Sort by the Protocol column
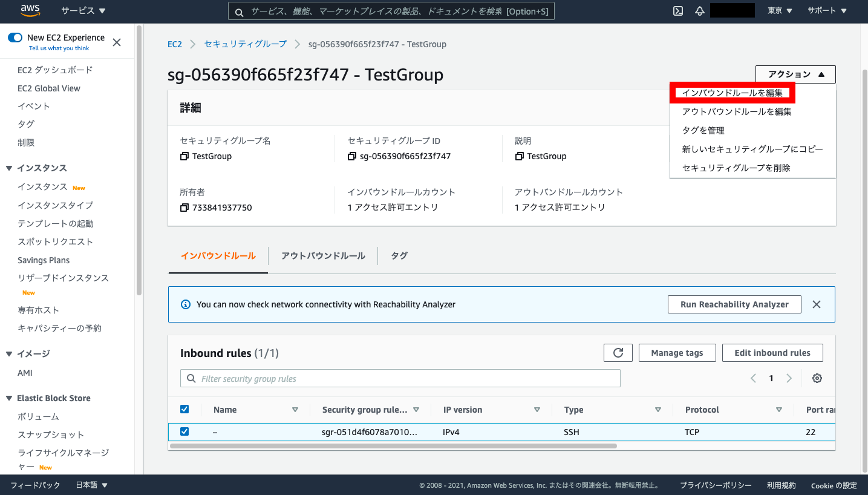This screenshot has width=868, height=495. [x=779, y=410]
